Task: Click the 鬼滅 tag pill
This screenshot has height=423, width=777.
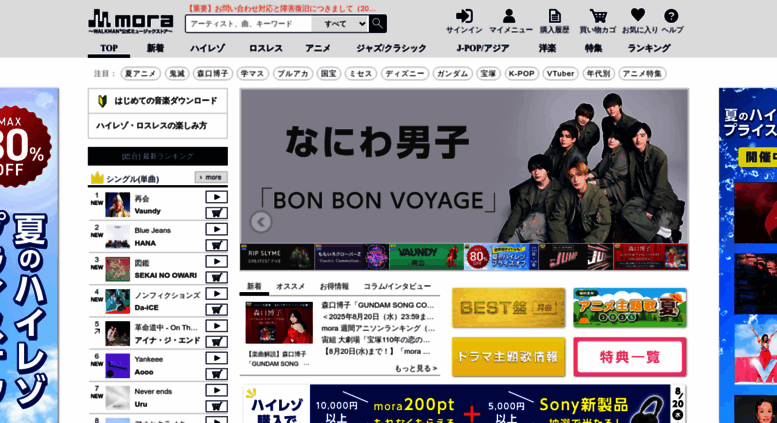Action: [x=177, y=74]
